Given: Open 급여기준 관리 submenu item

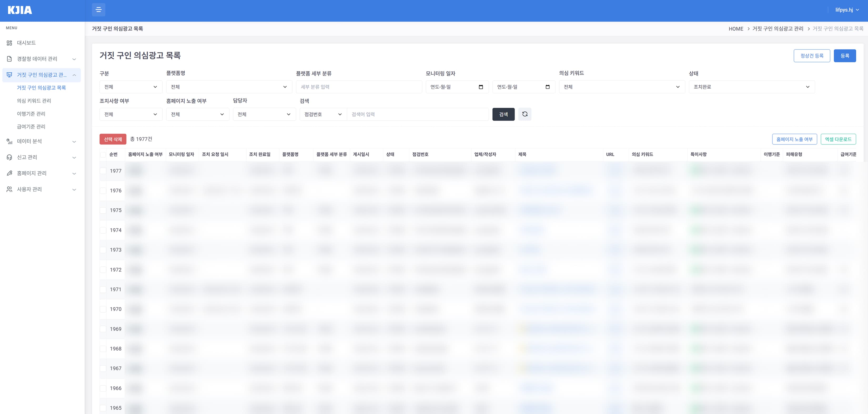Looking at the screenshot, I should (31, 127).
